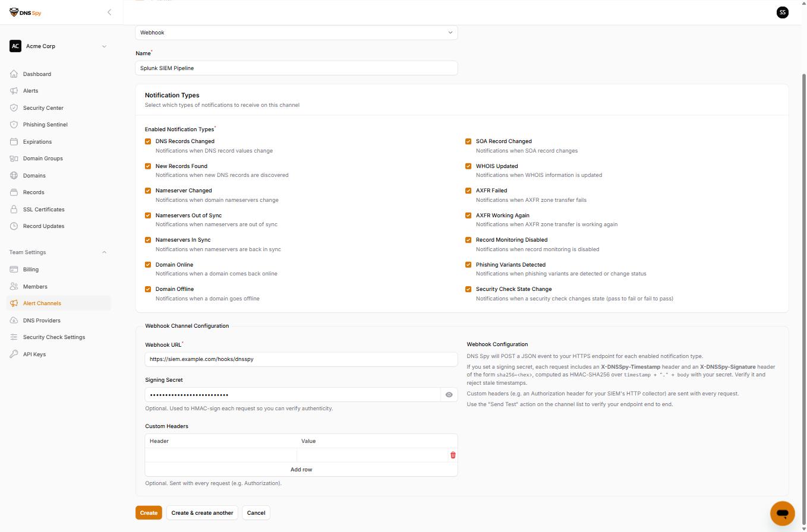This screenshot has width=807, height=532.
Task: Click the Domains globe icon
Action: (14, 176)
